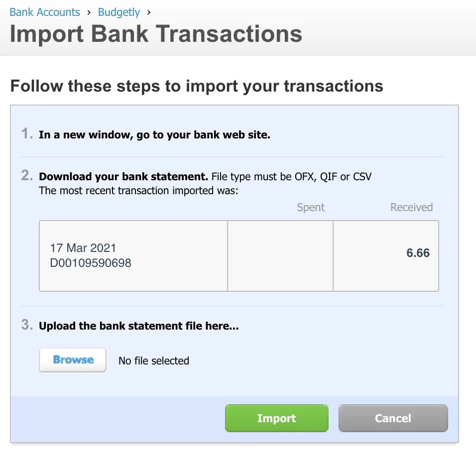The height and width of the screenshot is (467, 476).
Task: Click the Spent column header
Action: click(x=310, y=207)
